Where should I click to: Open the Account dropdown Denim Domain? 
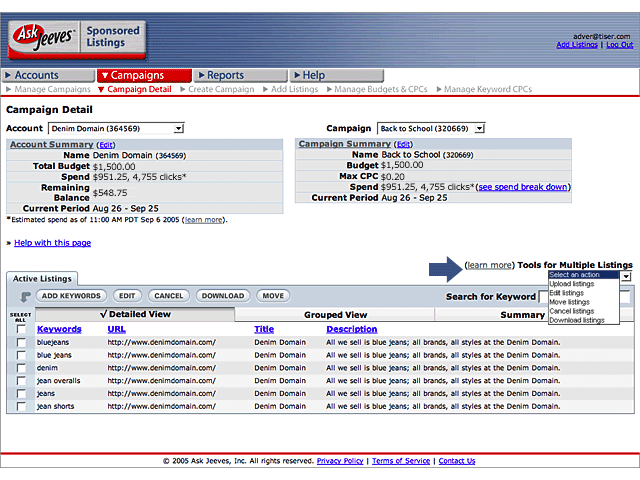coord(116,128)
